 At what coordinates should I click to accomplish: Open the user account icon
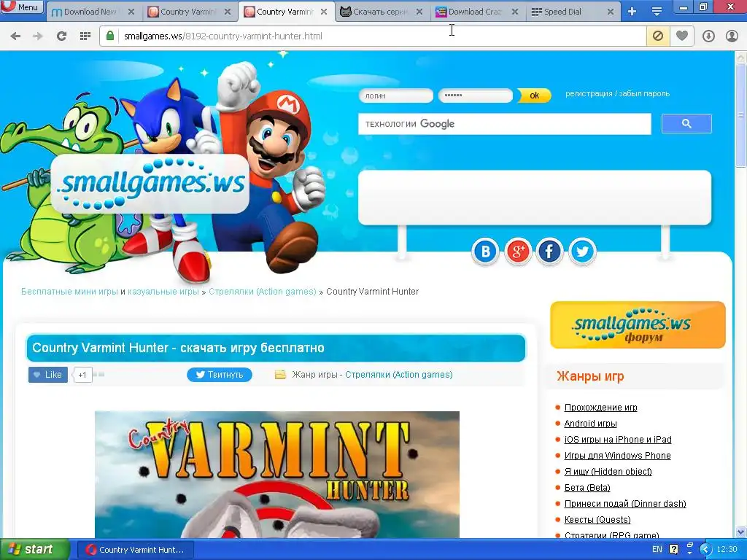tap(732, 36)
